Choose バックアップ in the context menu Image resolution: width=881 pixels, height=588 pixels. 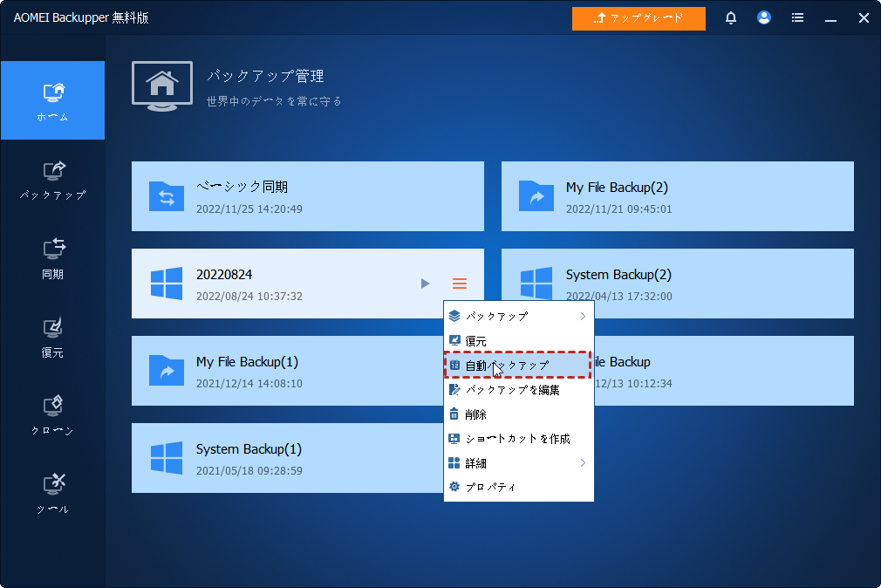[519, 317]
